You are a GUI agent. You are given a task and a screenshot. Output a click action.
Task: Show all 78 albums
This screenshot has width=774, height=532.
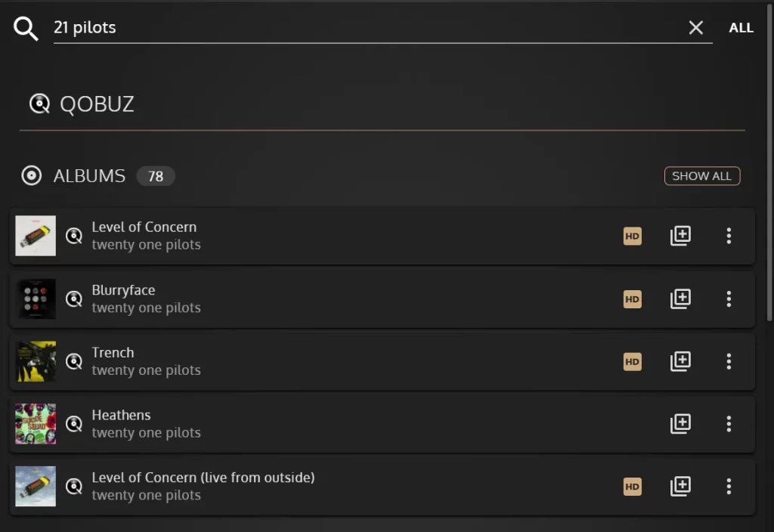(701, 176)
